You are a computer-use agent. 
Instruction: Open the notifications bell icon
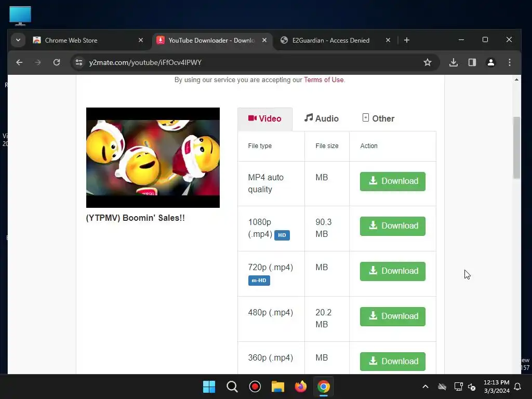point(518,387)
